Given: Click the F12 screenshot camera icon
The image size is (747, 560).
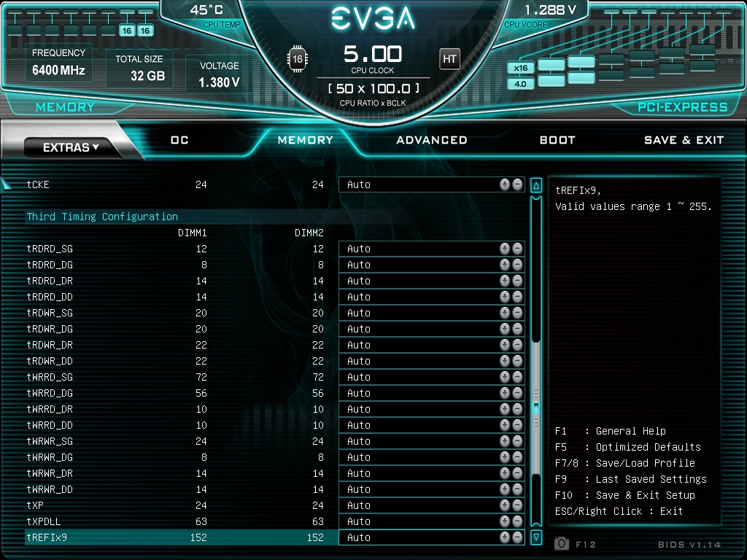Looking at the screenshot, I should [x=562, y=544].
